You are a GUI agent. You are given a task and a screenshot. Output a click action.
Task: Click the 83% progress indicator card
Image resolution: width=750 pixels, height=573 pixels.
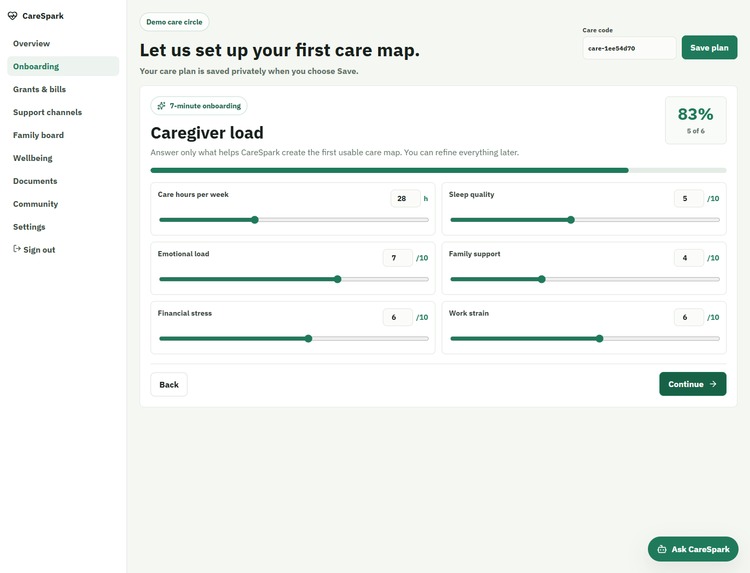(x=695, y=120)
